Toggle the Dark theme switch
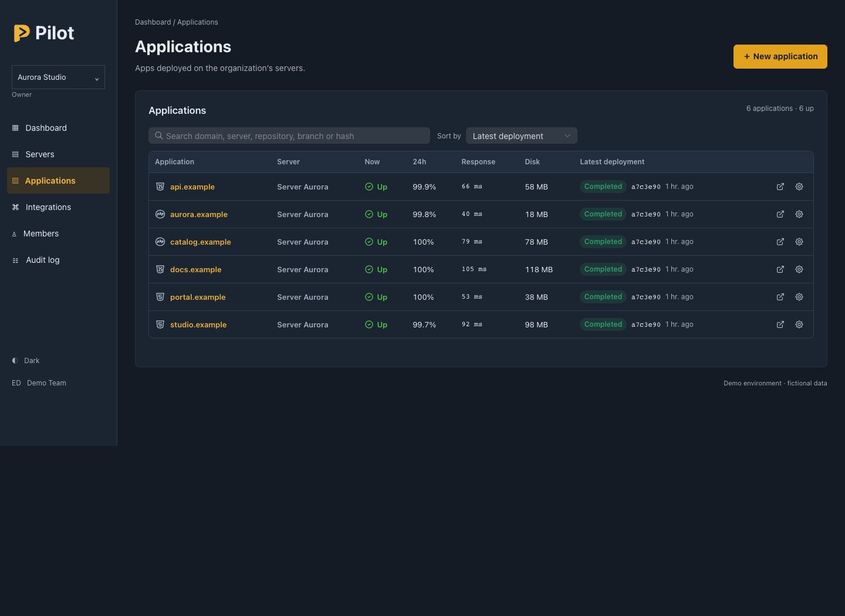Viewport: 845px width, 616px height. (26, 361)
